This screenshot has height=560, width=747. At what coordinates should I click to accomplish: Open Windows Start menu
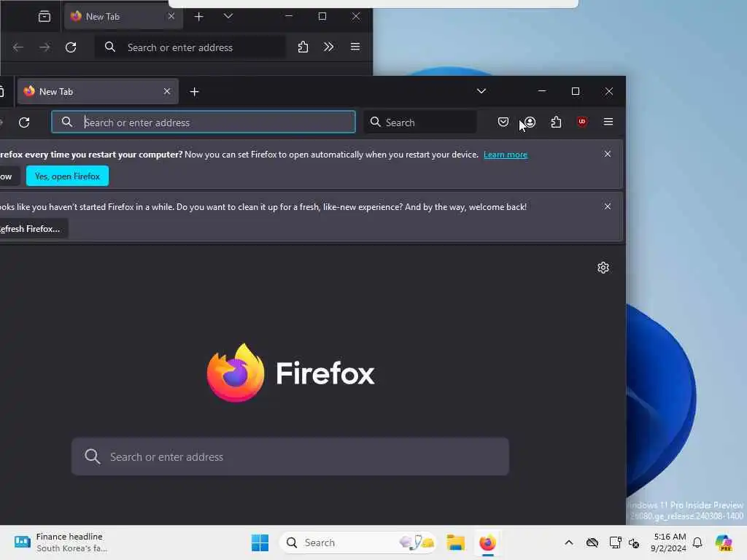(260, 542)
